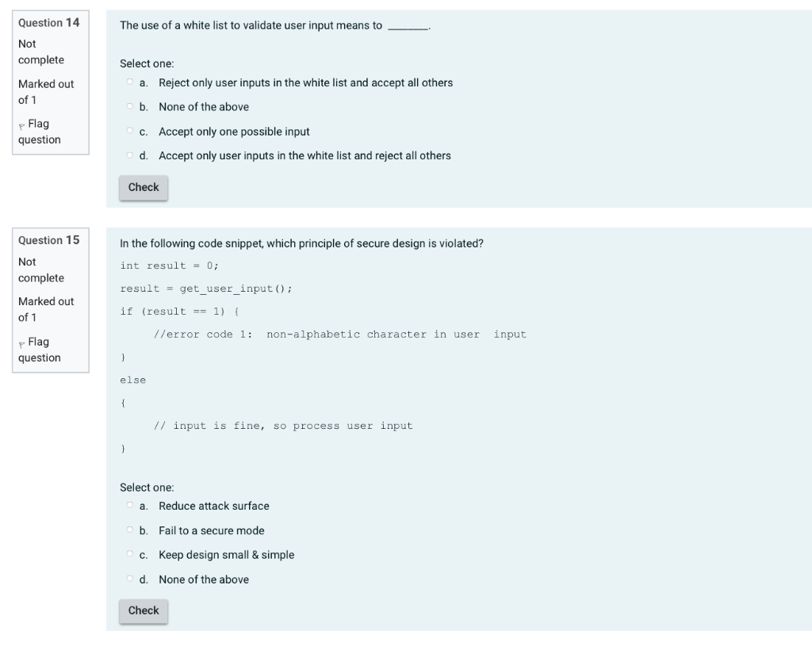Click the 'Flag question' link under Question 14
The image size is (812, 650).
(x=38, y=132)
